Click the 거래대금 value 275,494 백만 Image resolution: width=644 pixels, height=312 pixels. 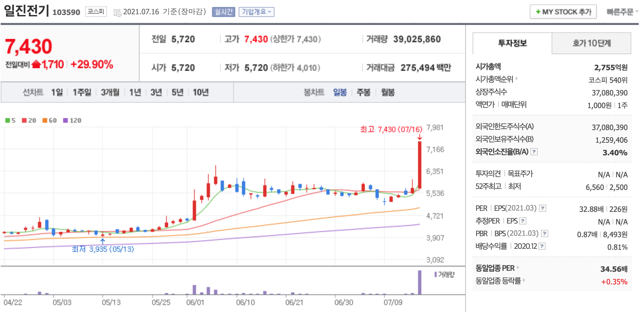[426, 68]
